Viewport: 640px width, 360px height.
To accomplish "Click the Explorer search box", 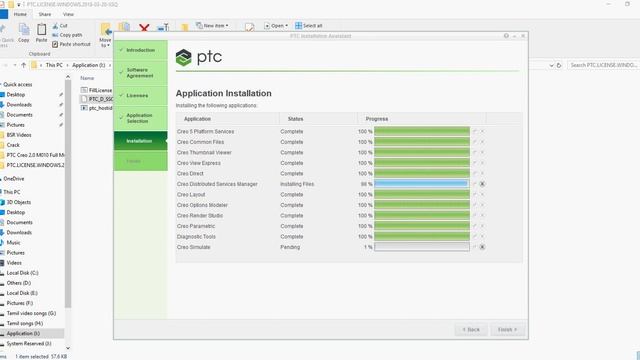I will tap(603, 65).
